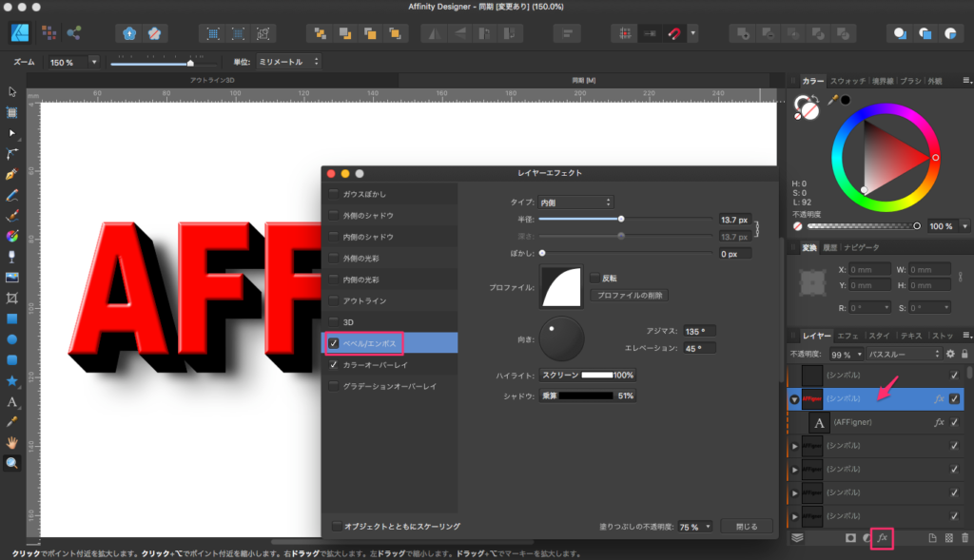Uncheck the ベベル/エンボス effect checkbox
This screenshot has width=974, height=560.
[x=333, y=343]
